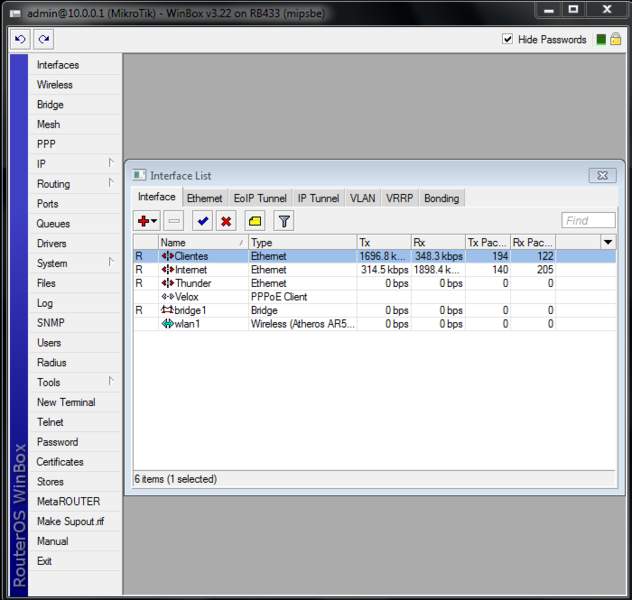This screenshot has height=600, width=632.
Task: Switch to the Bonding tab
Action: (x=442, y=198)
